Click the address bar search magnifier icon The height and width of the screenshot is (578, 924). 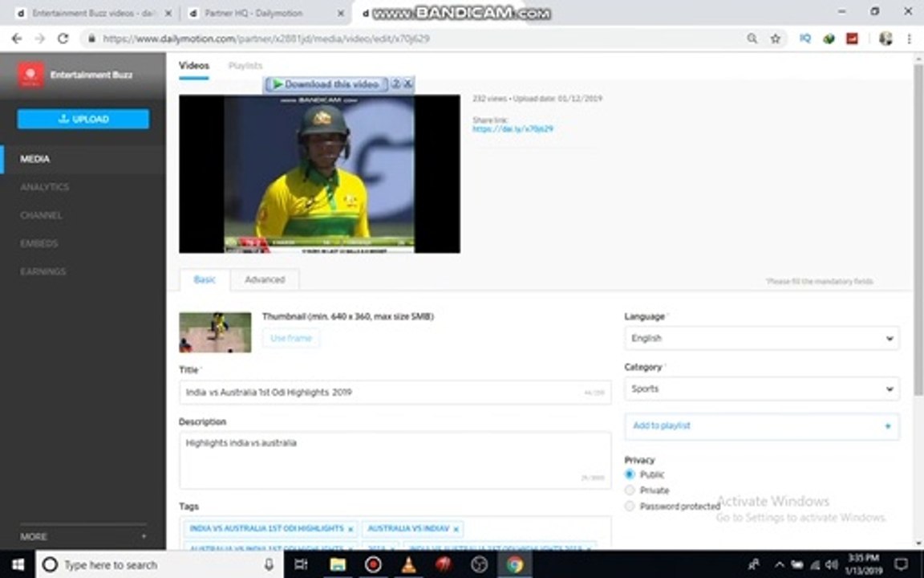[752, 39]
